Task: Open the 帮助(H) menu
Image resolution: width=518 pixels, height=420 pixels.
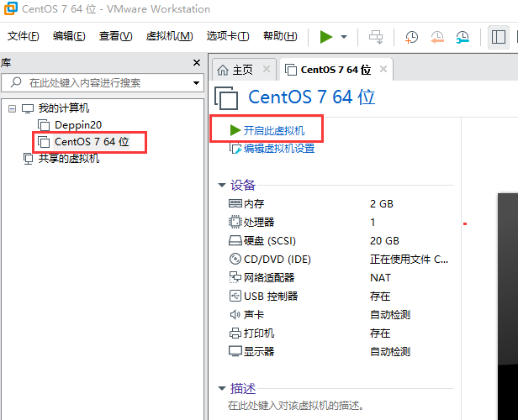Action: coord(280,36)
